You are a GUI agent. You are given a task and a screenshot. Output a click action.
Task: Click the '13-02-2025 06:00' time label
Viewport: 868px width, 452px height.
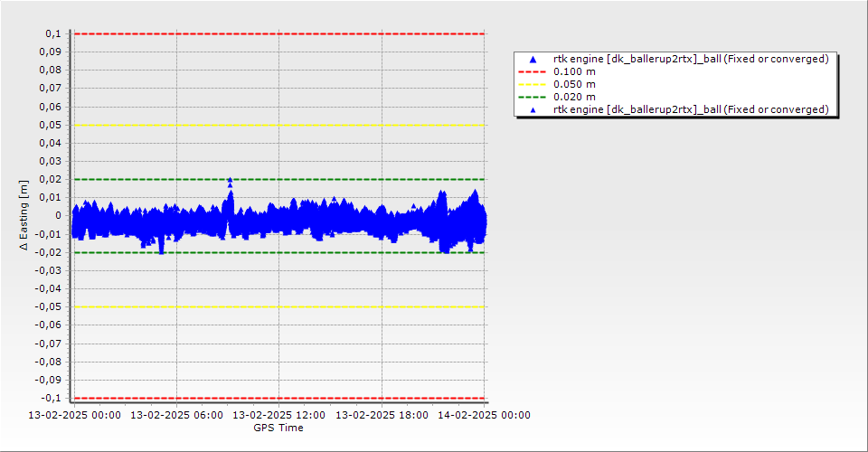pos(176,415)
